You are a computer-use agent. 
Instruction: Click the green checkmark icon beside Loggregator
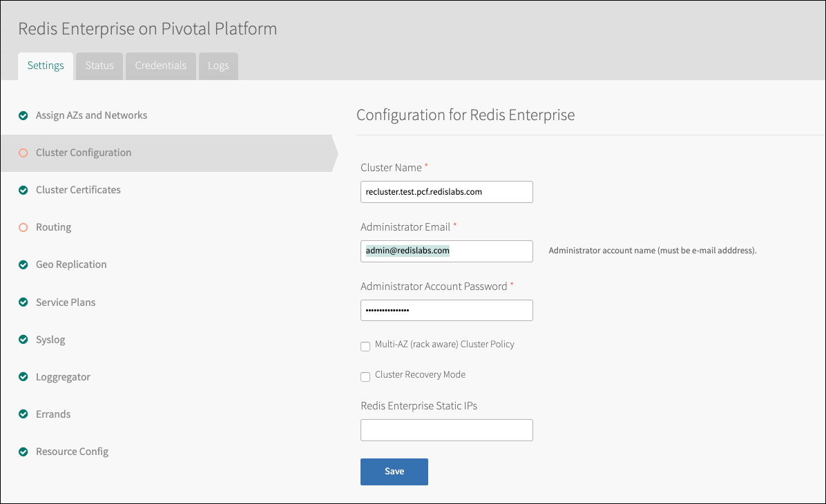click(23, 377)
